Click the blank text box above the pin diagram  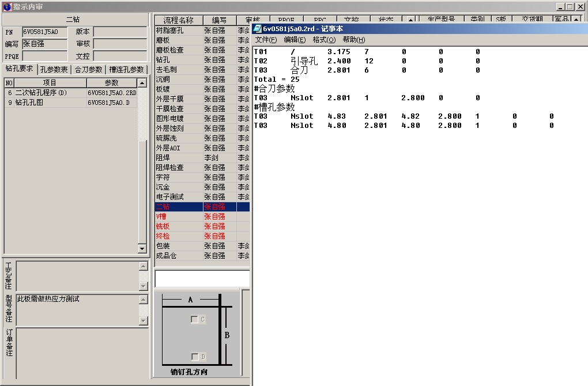202,279
